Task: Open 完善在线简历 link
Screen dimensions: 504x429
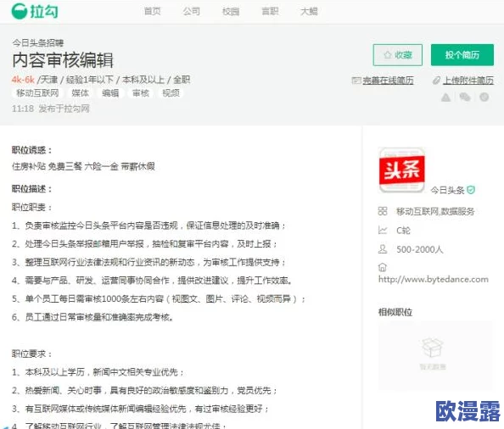Action: pyautogui.click(x=388, y=81)
